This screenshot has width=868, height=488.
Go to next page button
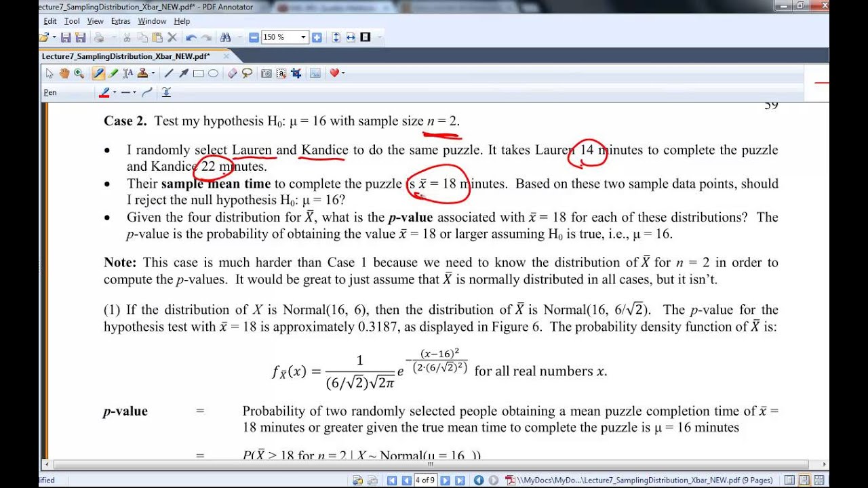(x=445, y=480)
